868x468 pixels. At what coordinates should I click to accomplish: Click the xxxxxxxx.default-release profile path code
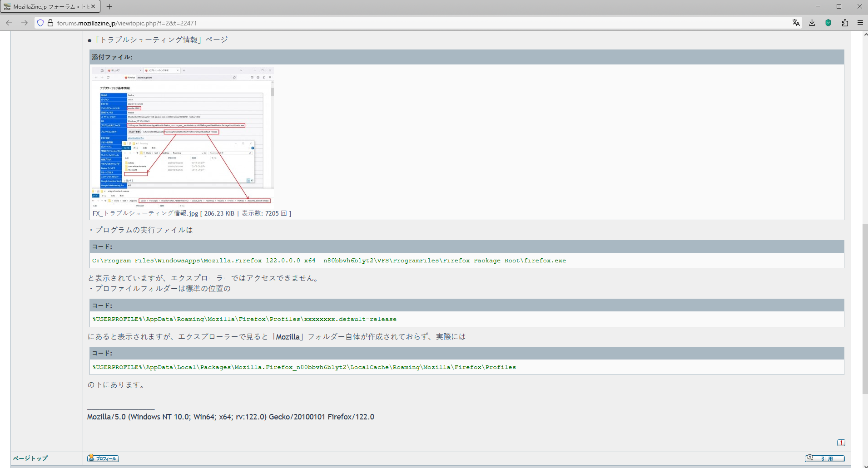[x=244, y=319]
